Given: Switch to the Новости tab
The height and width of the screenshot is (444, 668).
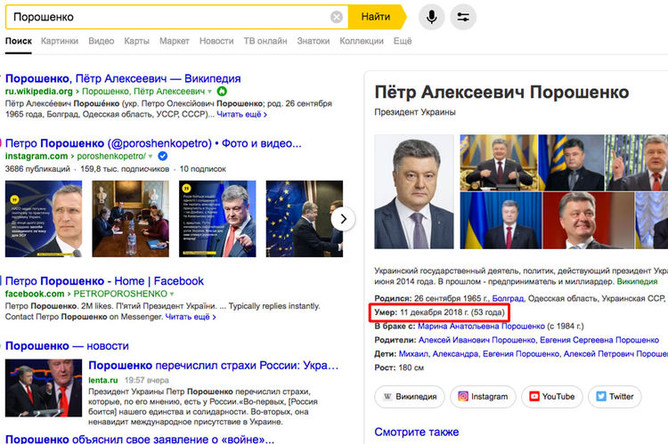Looking at the screenshot, I should click(216, 41).
